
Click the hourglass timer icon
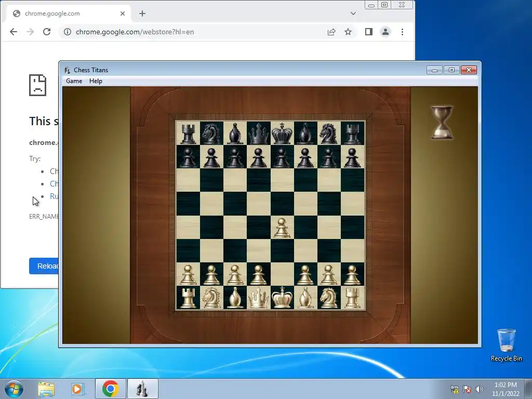(442, 122)
